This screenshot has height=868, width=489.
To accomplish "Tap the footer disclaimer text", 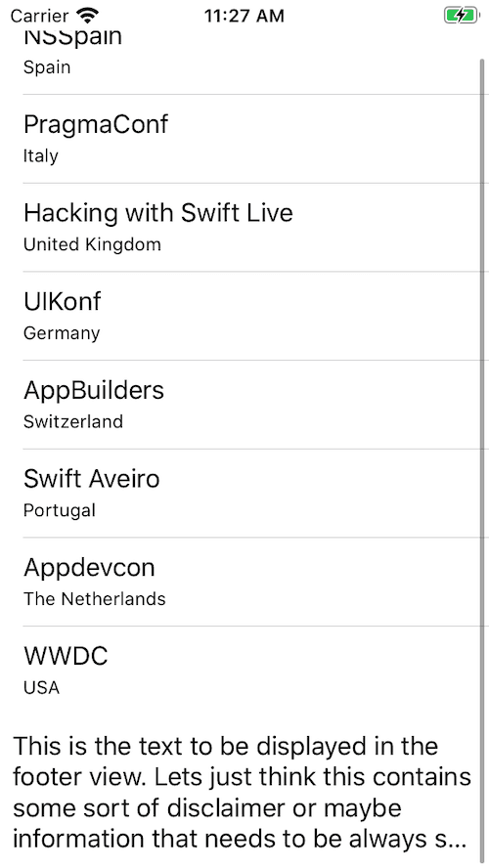I will coord(242,793).
